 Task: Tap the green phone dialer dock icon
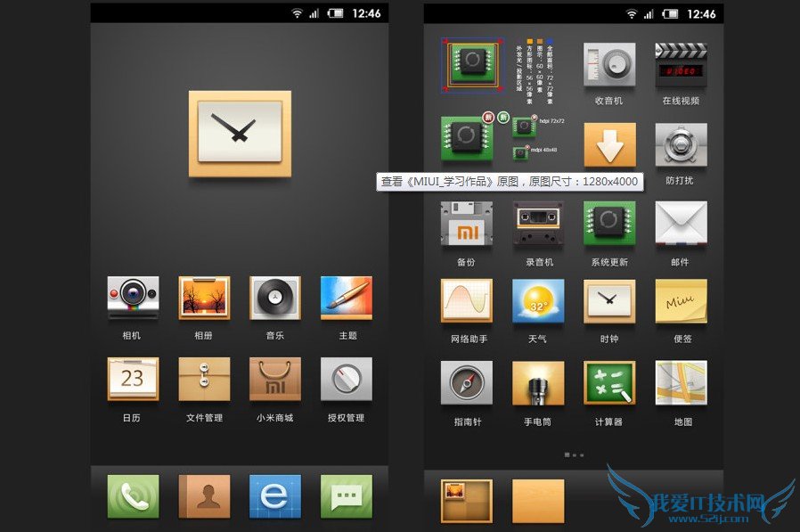click(133, 496)
